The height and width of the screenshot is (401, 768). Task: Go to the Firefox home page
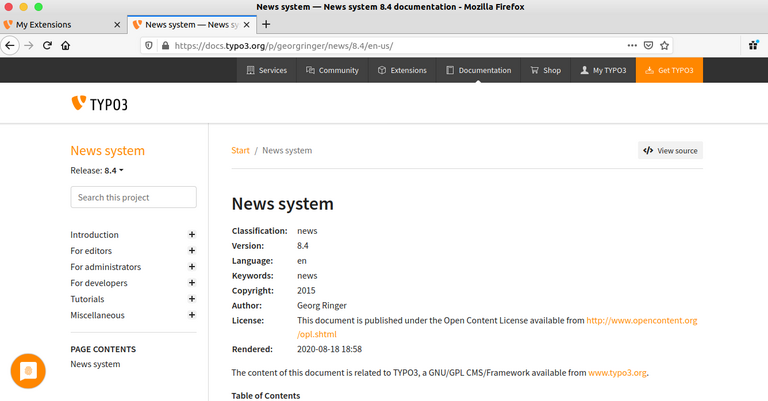66,45
